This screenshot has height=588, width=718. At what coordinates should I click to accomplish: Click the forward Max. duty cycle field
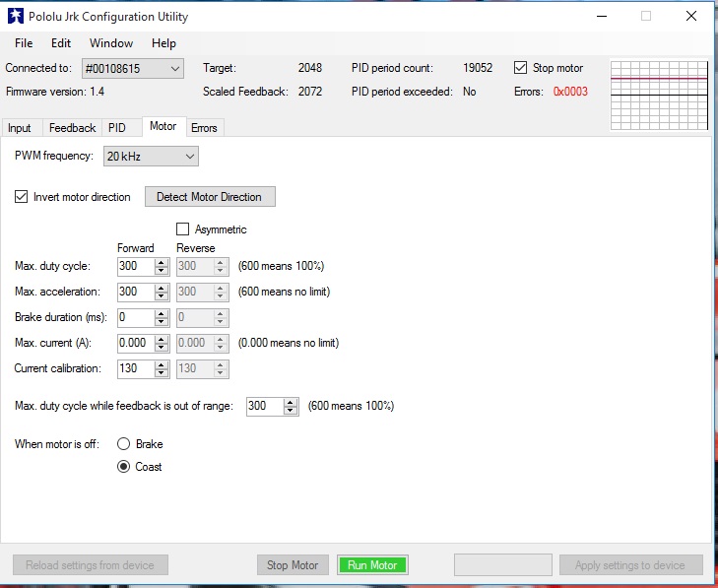136,266
